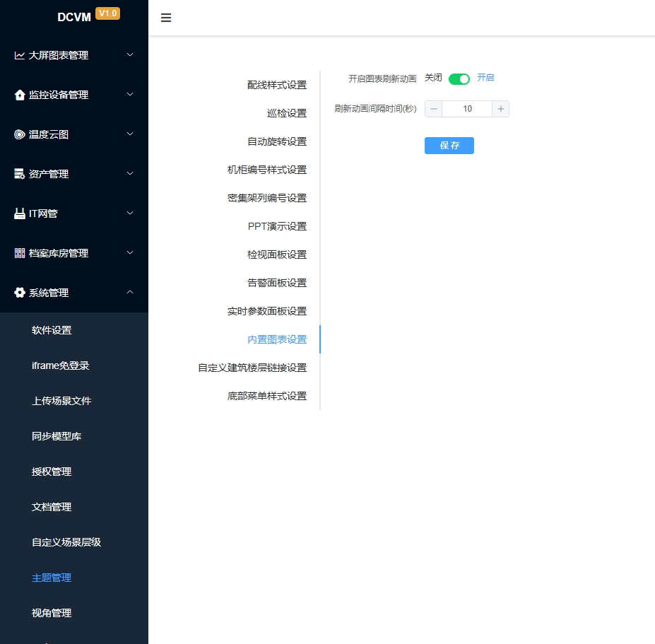
Task: Switch to 自动旋转设置 tab
Action: (x=277, y=141)
